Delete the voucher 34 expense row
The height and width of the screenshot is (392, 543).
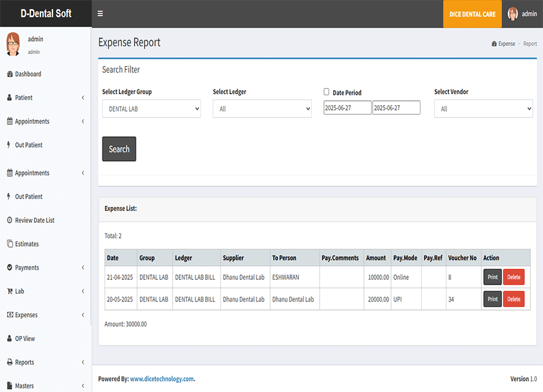[x=513, y=299]
